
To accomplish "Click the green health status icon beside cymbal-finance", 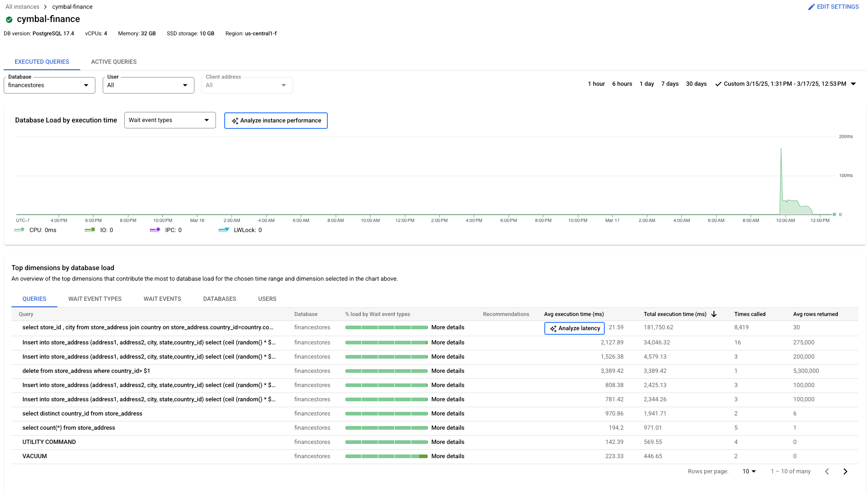I will [x=9, y=19].
